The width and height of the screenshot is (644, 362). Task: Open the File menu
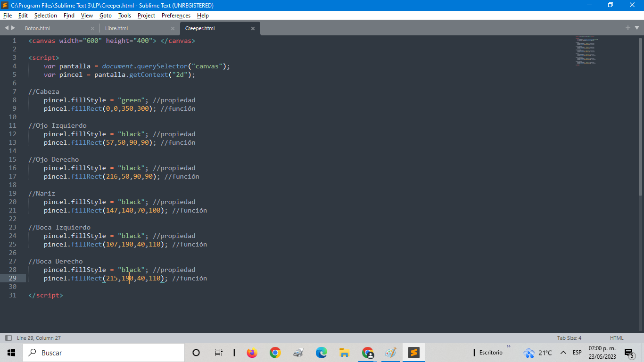pyautogui.click(x=8, y=16)
